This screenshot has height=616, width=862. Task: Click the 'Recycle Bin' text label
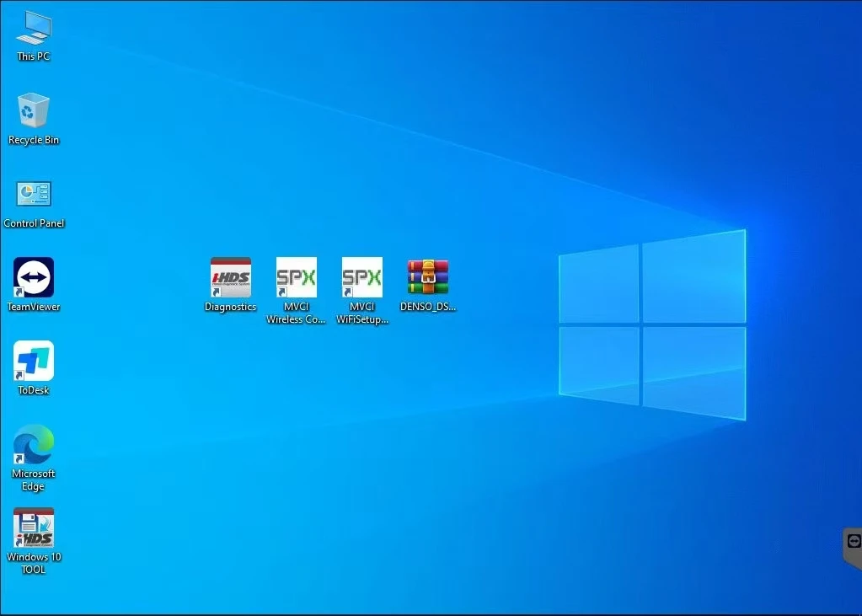(x=34, y=140)
